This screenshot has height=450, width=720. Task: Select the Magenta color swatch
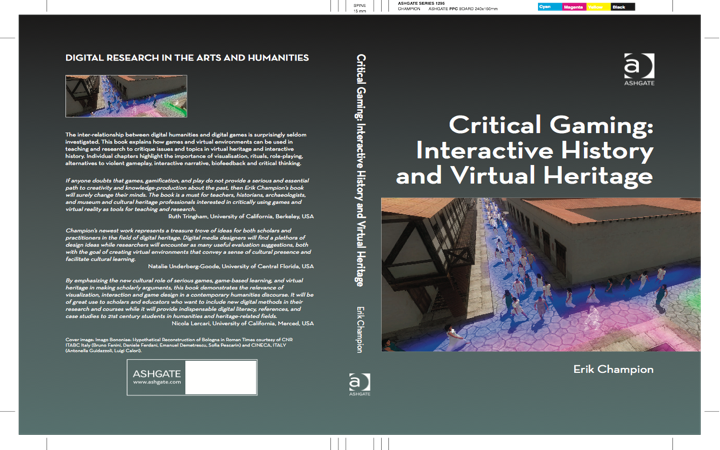[x=574, y=7]
